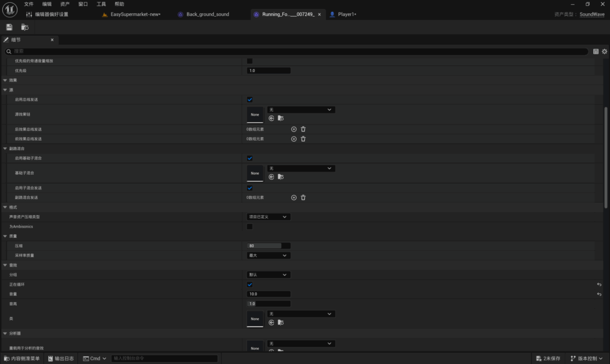Reset 正在循环 to default value
Image resolution: width=610 pixels, height=364 pixels.
[599, 285]
